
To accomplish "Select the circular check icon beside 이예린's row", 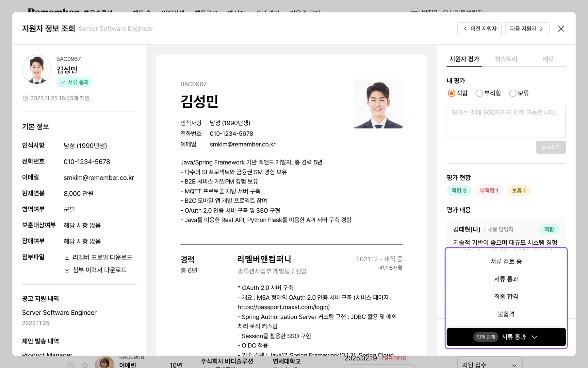I will click(x=70, y=365).
